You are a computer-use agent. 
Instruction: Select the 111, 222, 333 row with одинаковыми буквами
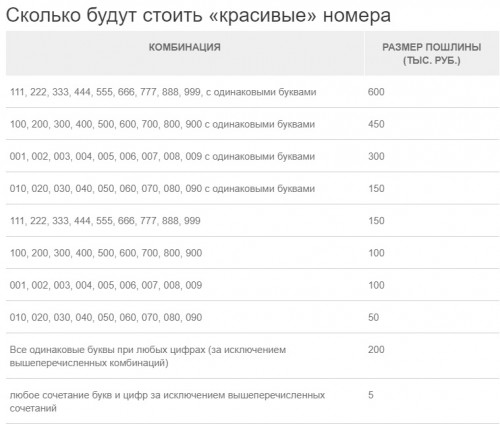point(252,92)
